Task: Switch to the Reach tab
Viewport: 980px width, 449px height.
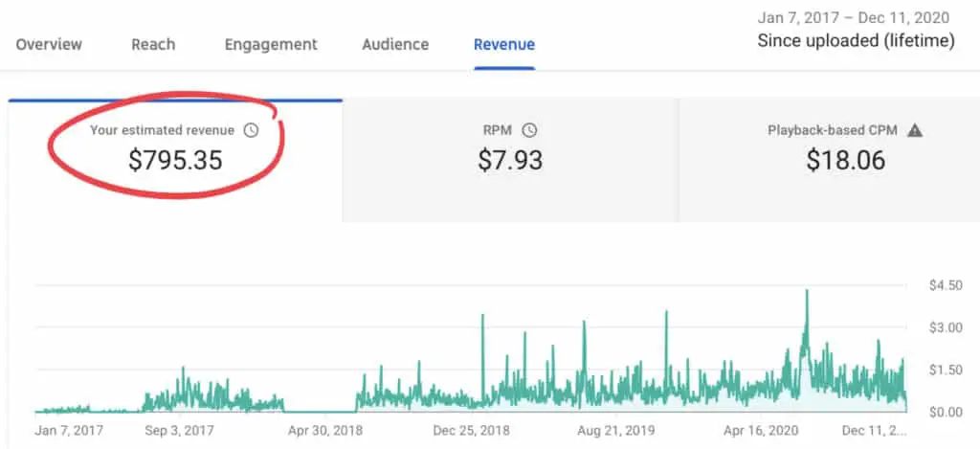Action: [x=153, y=44]
